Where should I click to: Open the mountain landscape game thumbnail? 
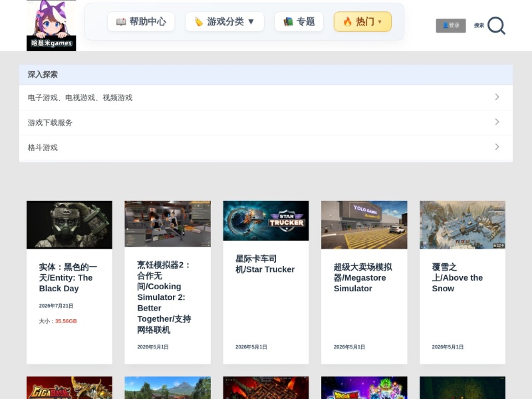click(168, 388)
